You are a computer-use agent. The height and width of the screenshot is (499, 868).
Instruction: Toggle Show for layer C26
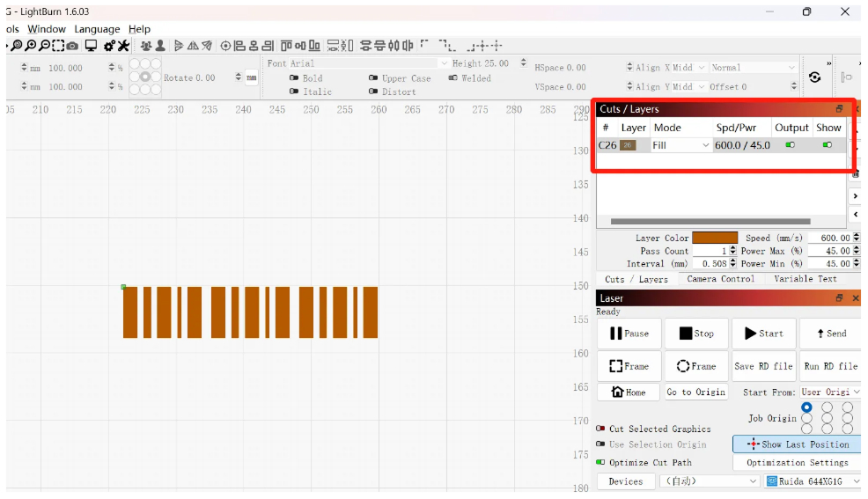[x=827, y=145]
